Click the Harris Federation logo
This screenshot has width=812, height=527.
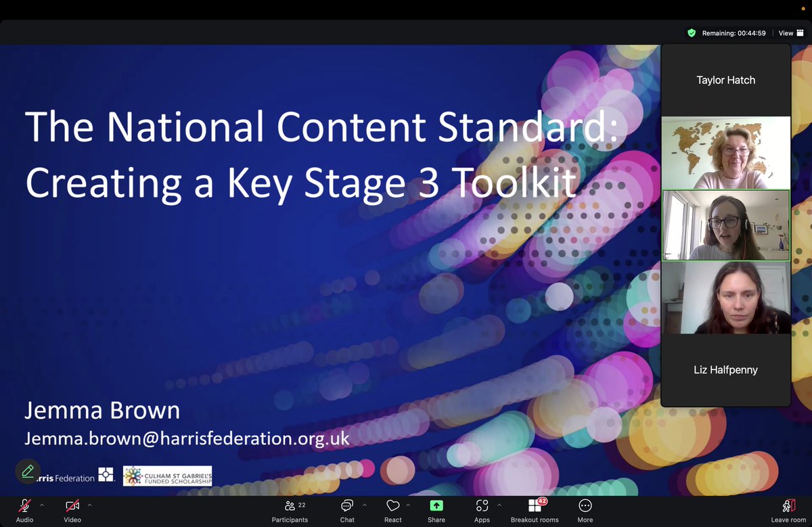point(74,475)
